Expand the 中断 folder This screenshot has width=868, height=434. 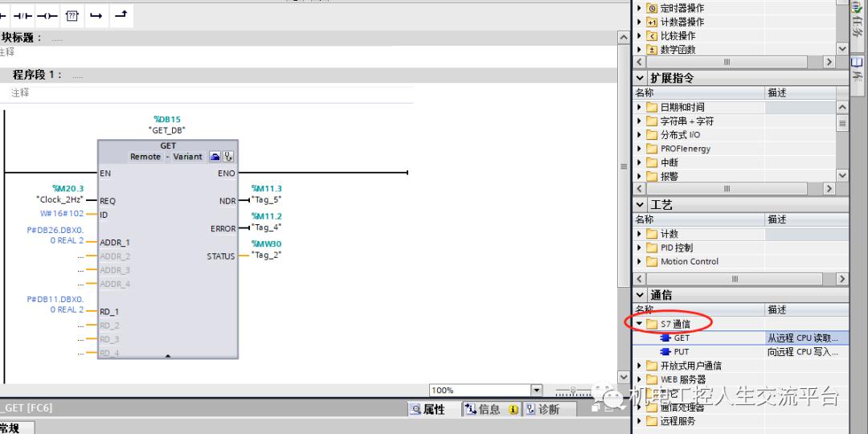coord(640,162)
